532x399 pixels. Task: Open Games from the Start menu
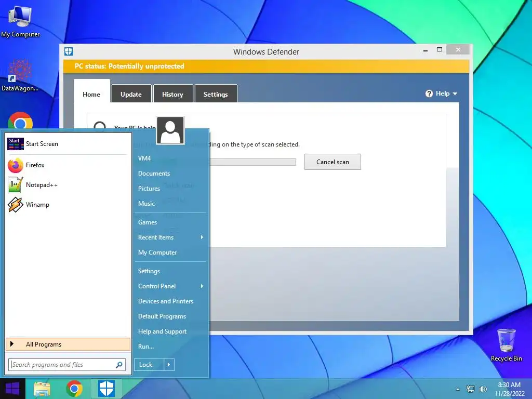tap(170, 222)
